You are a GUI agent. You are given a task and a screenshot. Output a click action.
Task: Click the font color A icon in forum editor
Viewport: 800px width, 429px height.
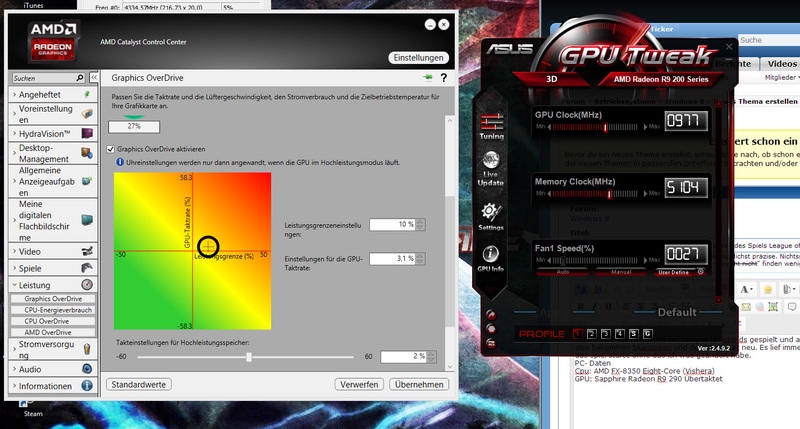pos(746,289)
